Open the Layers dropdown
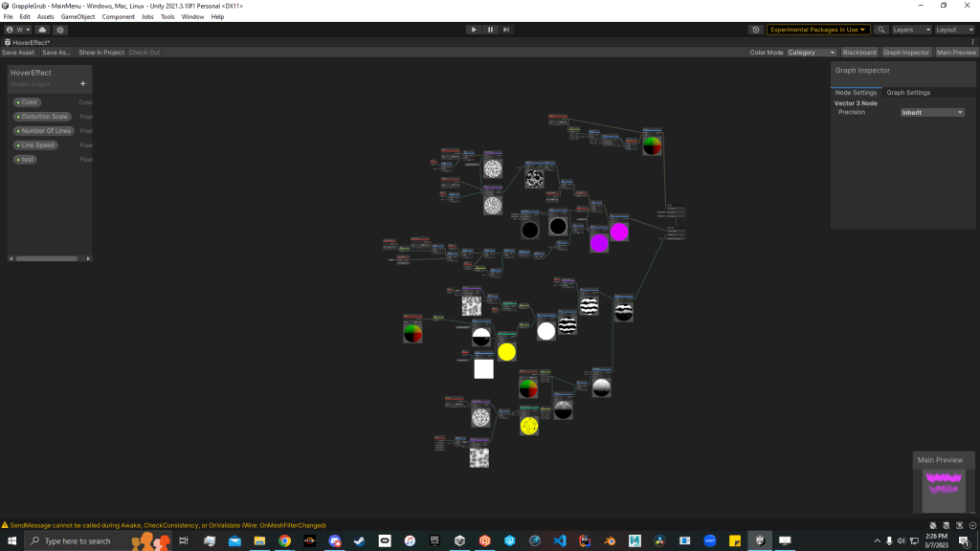Image resolution: width=980 pixels, height=551 pixels. click(x=909, y=30)
